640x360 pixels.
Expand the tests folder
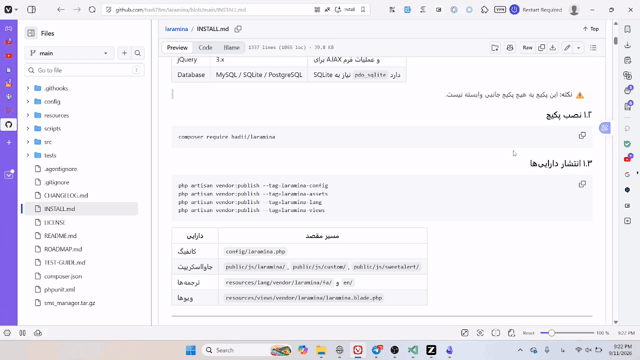coord(28,156)
